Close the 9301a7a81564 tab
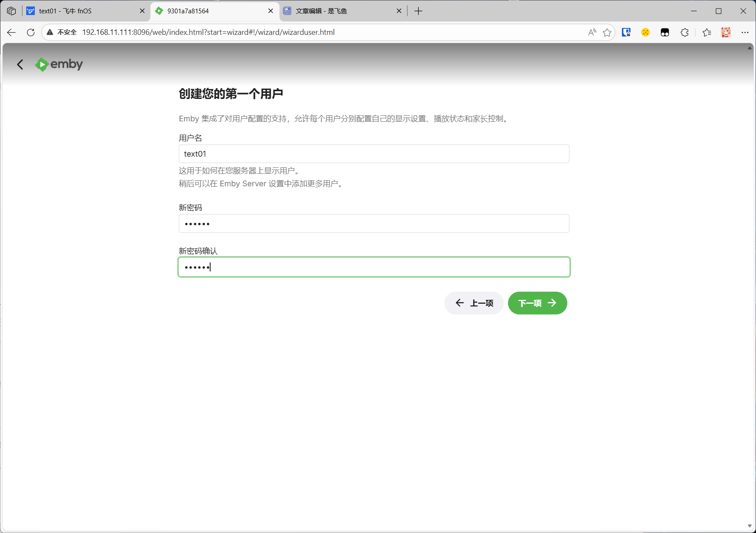 click(270, 11)
